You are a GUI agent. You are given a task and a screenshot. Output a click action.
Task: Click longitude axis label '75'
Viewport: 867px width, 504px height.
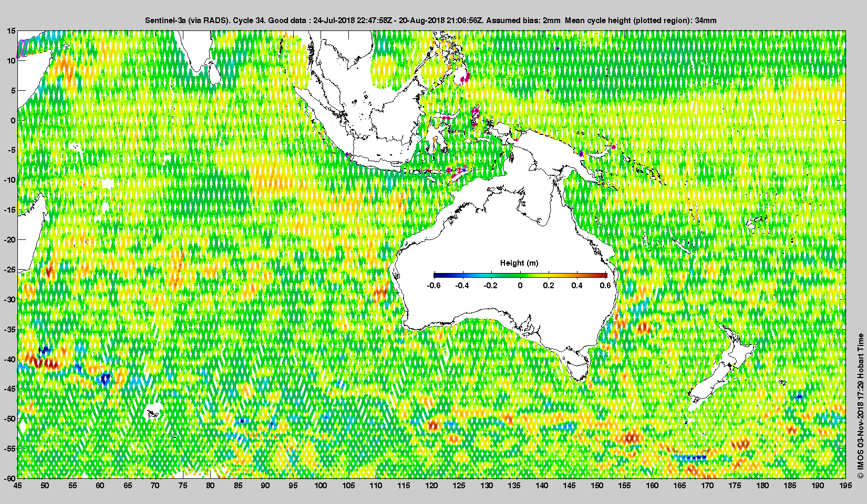point(183,485)
